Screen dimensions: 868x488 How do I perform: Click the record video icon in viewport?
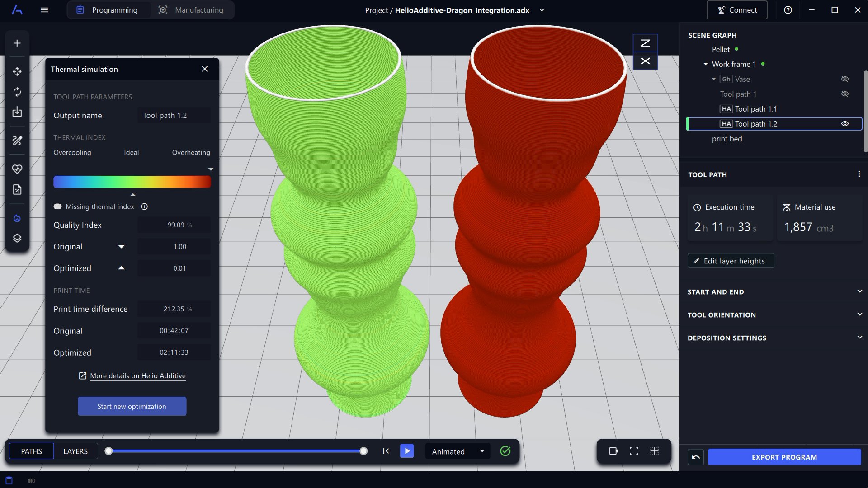613,450
